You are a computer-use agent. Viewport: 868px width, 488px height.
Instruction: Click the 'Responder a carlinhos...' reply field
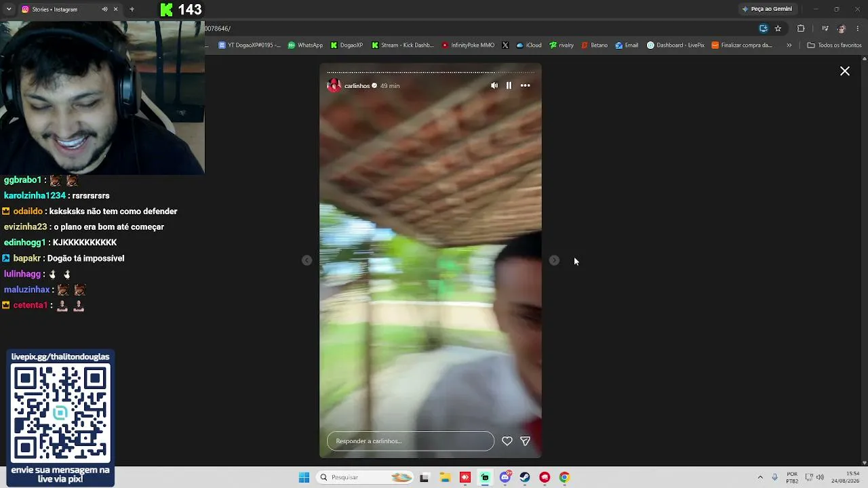410,441
